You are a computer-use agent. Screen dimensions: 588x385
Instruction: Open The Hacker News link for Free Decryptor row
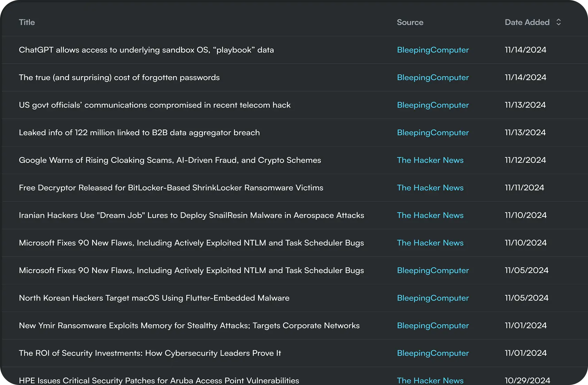tap(430, 188)
